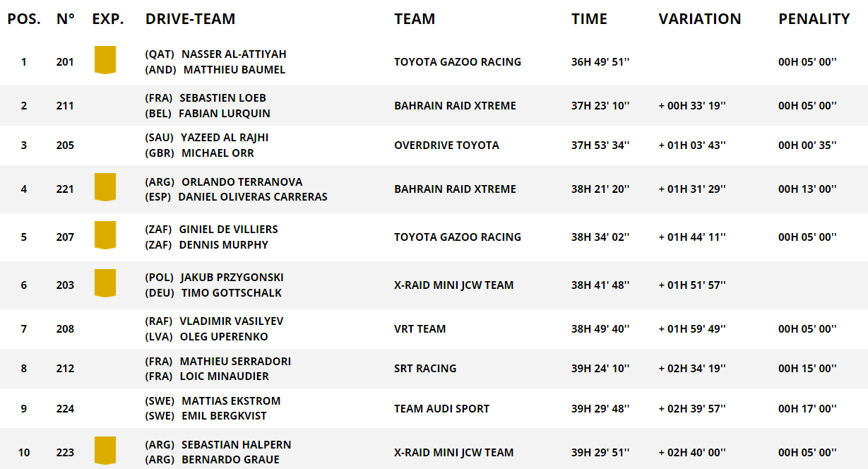Click the yellow badge for car 201
Screen dimensions: 868x469
[x=105, y=60]
